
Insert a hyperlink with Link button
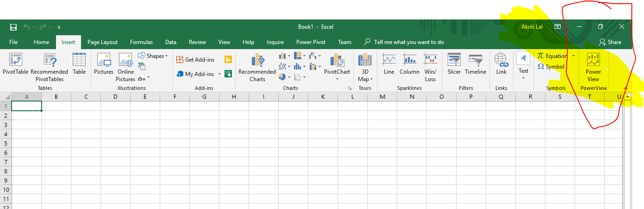501,64
